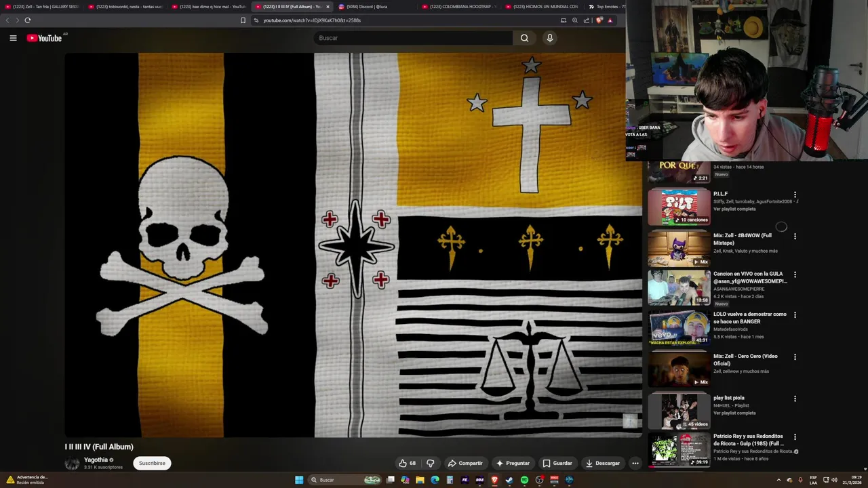The height and width of the screenshot is (488, 868).
Task: Click the browser address bar URL
Action: pos(312,20)
